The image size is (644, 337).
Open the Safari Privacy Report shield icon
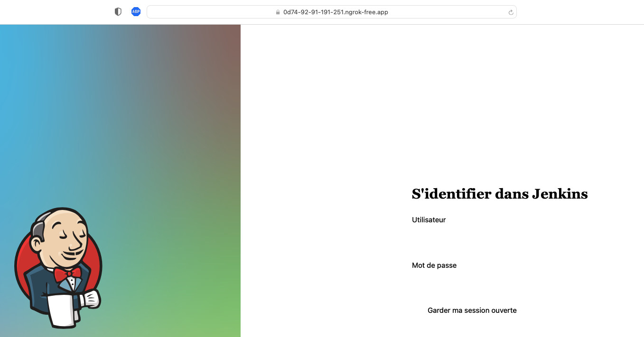coord(118,12)
